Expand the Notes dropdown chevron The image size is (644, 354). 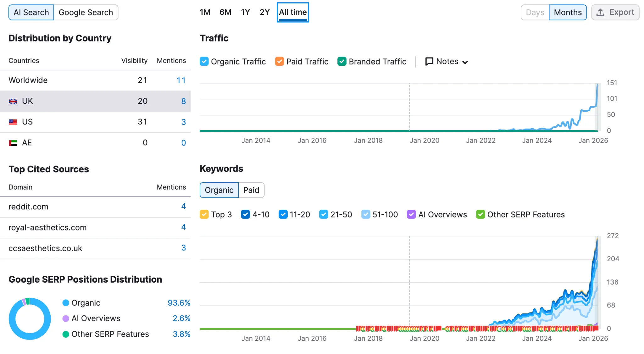click(x=465, y=62)
